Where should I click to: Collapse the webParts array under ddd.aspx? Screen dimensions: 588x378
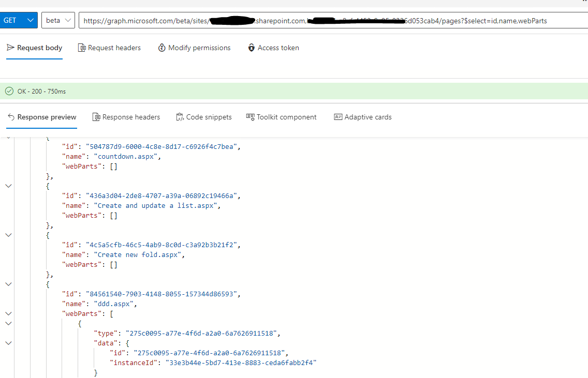coord(8,313)
